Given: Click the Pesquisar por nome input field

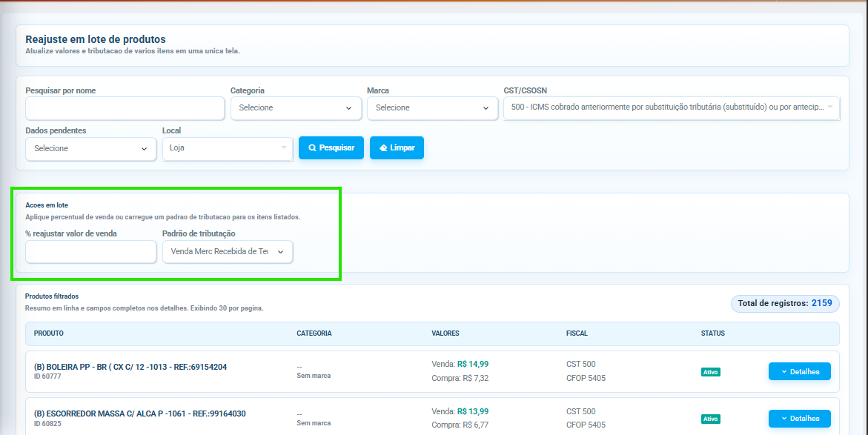Looking at the screenshot, I should pos(125,108).
